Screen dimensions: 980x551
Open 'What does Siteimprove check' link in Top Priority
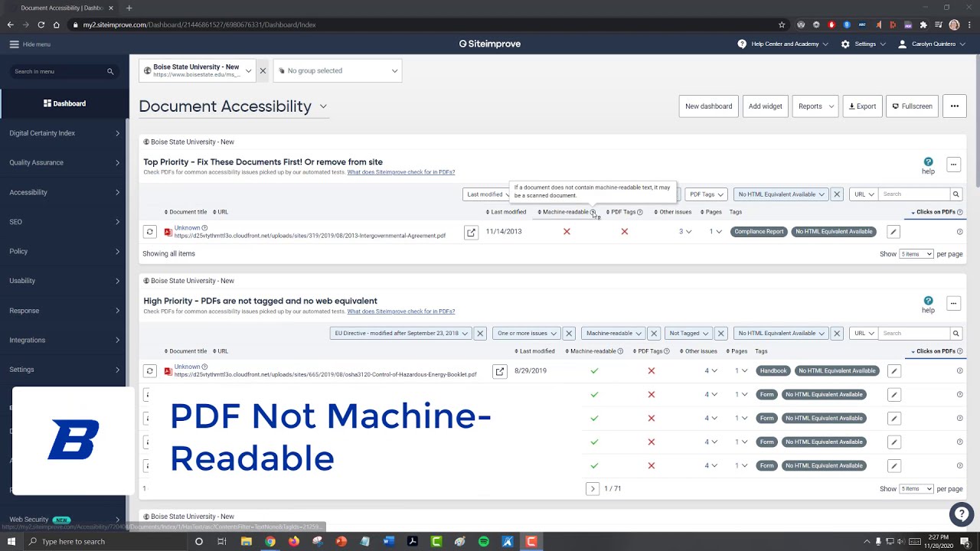click(401, 172)
